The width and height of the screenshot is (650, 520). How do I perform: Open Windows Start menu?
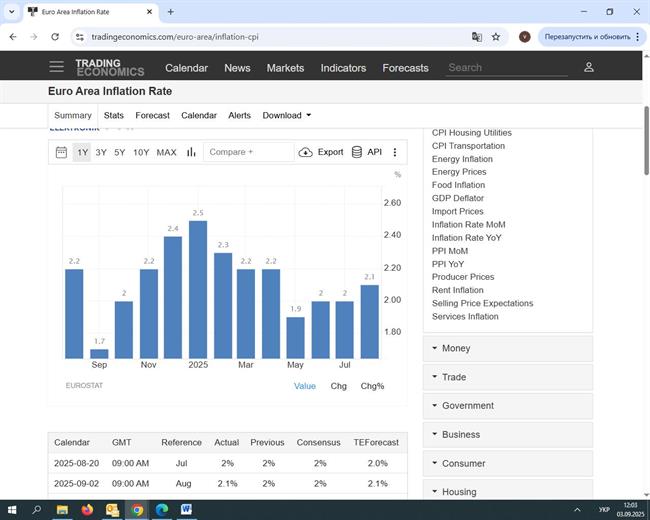point(12,510)
